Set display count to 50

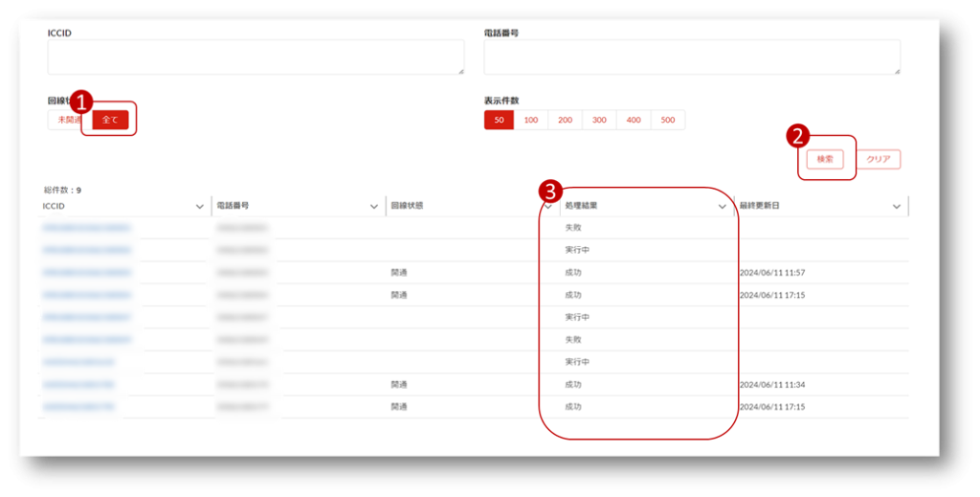(x=499, y=120)
